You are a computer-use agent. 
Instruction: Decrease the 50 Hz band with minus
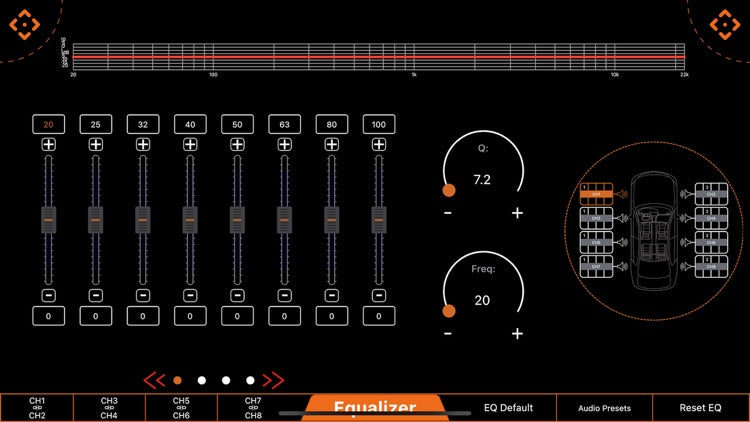point(237,295)
